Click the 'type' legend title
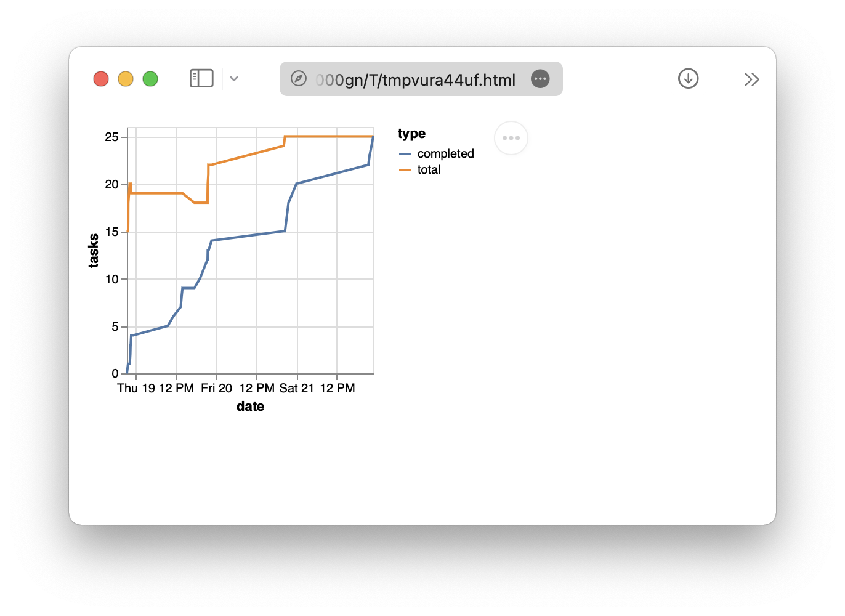Image resolution: width=845 pixels, height=616 pixels. (x=411, y=134)
